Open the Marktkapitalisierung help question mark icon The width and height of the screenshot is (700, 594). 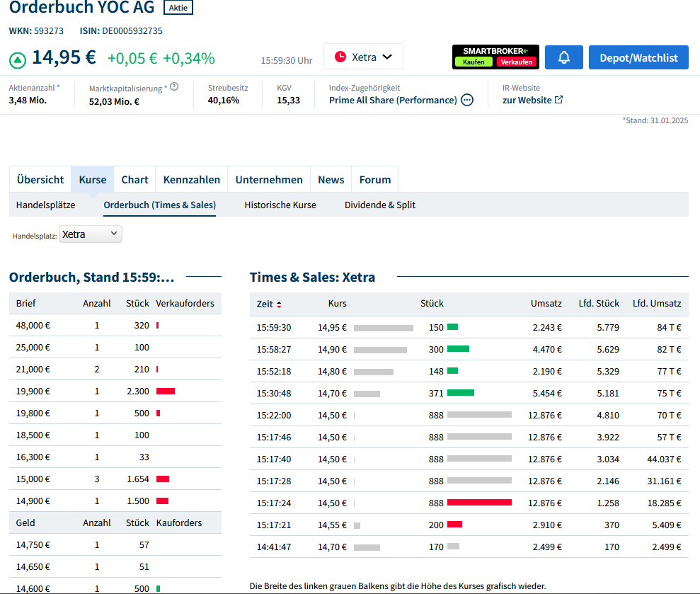click(x=174, y=87)
